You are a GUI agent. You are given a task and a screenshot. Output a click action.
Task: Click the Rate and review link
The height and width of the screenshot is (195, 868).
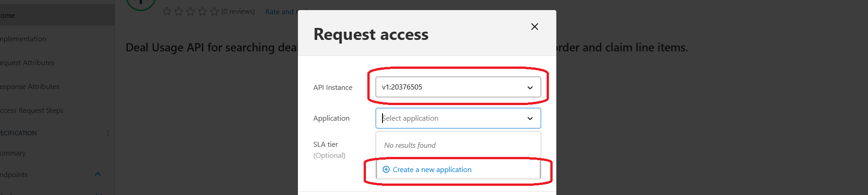[x=281, y=12]
